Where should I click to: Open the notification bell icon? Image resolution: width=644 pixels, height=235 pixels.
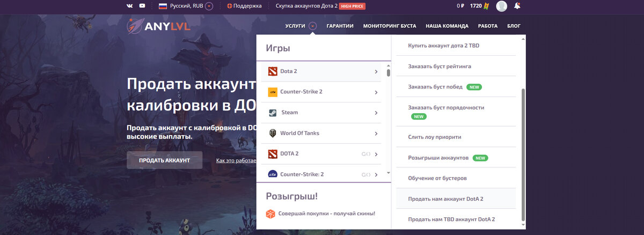click(517, 6)
